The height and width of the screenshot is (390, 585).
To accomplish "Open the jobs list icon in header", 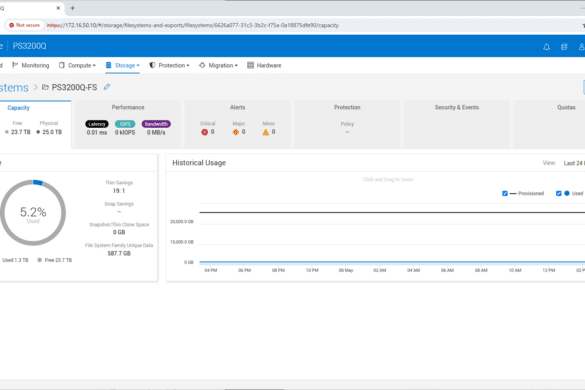I will (x=564, y=47).
